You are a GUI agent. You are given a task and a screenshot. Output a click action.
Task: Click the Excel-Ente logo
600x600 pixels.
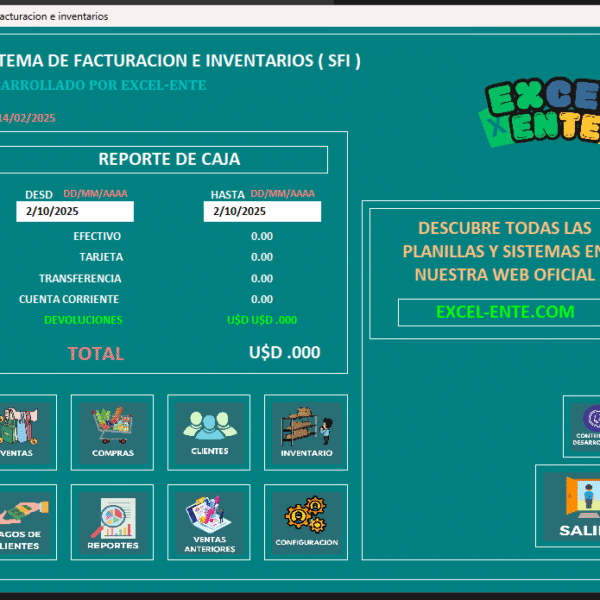[x=540, y=112]
